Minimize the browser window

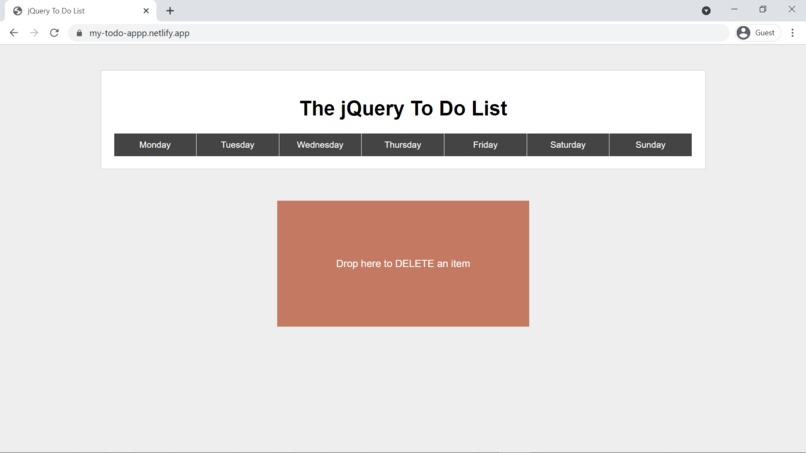click(x=734, y=9)
